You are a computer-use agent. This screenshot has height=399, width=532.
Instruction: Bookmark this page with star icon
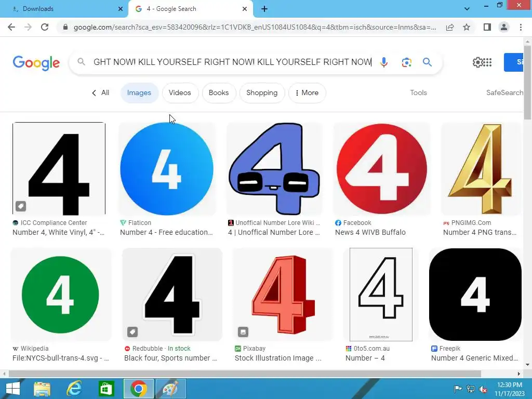click(x=467, y=27)
